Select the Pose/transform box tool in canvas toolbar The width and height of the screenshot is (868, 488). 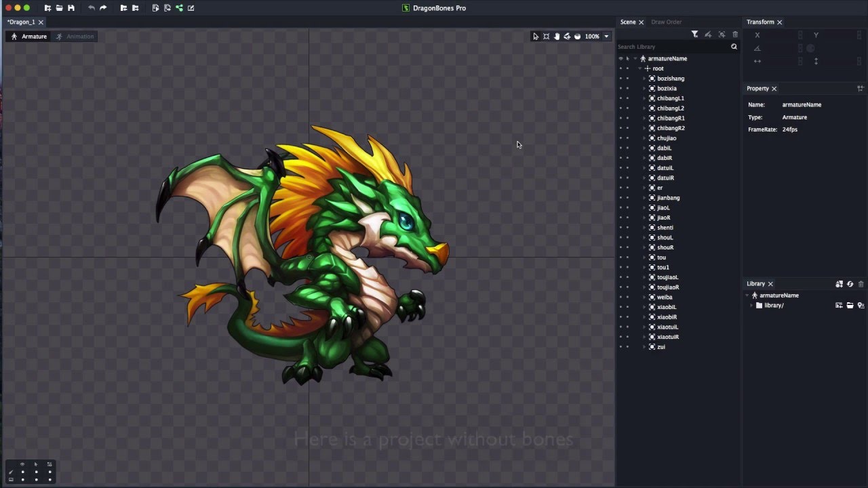click(x=546, y=37)
